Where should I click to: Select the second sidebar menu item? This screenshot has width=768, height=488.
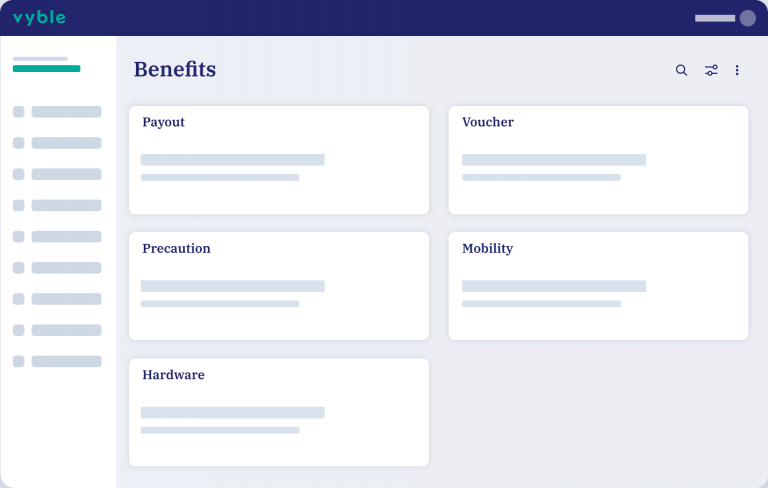pos(57,143)
